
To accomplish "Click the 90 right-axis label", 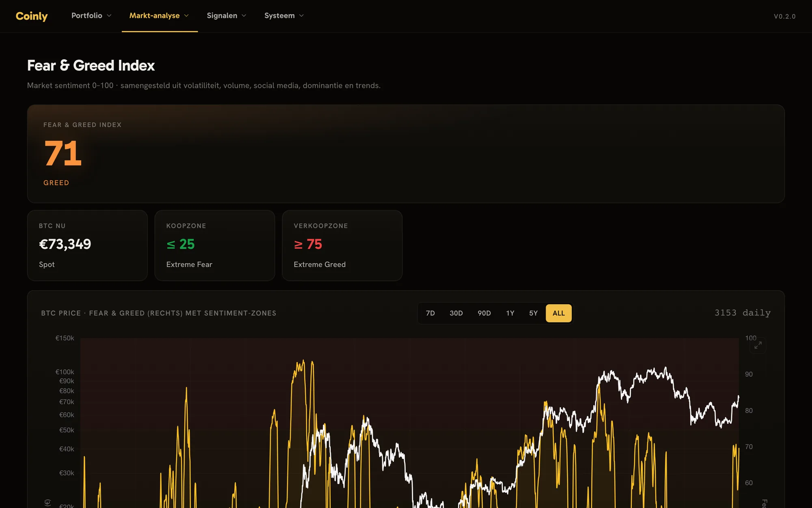I will point(749,374).
